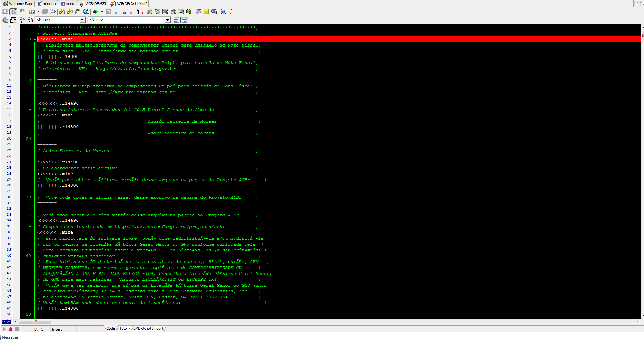Play the recorded macro
Screen dimensions: 644x340
4,329
